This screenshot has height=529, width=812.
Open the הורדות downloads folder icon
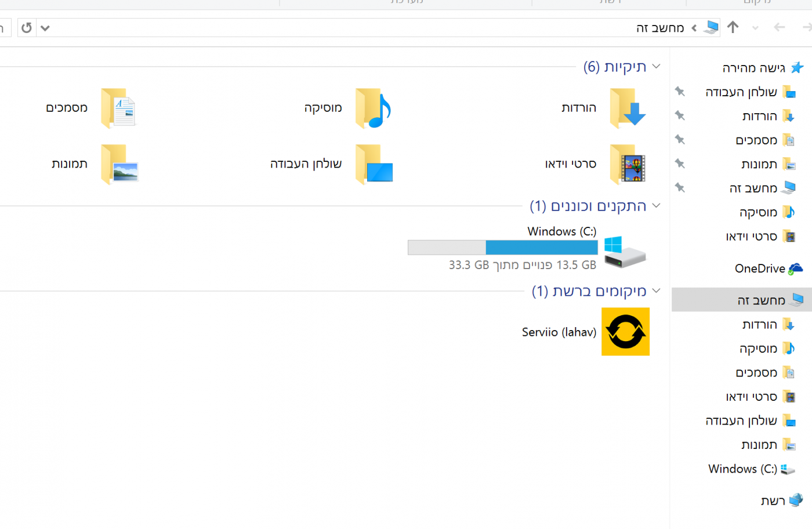click(627, 108)
